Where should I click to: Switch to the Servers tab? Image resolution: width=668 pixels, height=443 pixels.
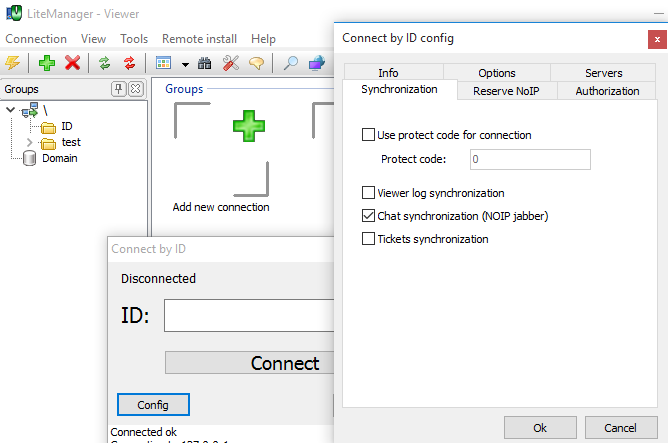coord(603,73)
